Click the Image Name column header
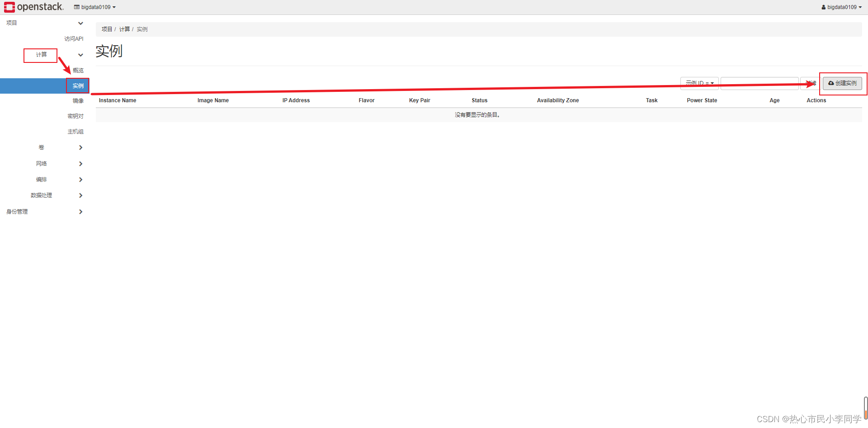Image resolution: width=868 pixels, height=428 pixels. tap(213, 100)
